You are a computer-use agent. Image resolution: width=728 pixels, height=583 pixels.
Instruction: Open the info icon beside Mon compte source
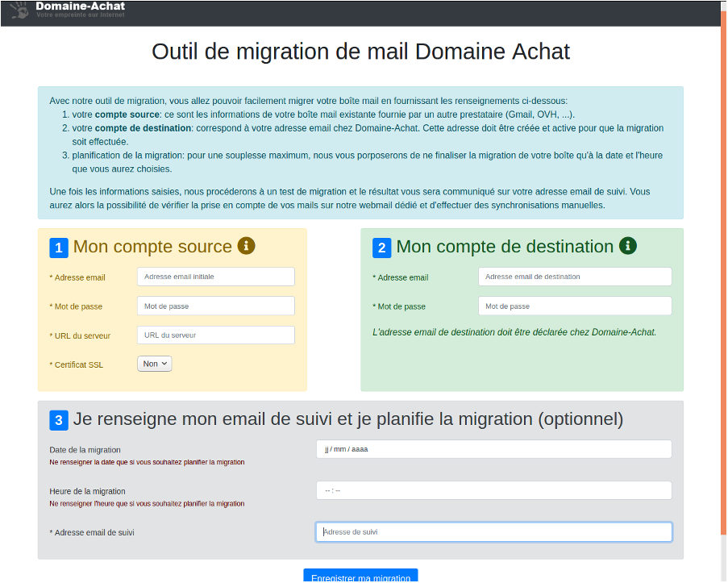click(246, 246)
